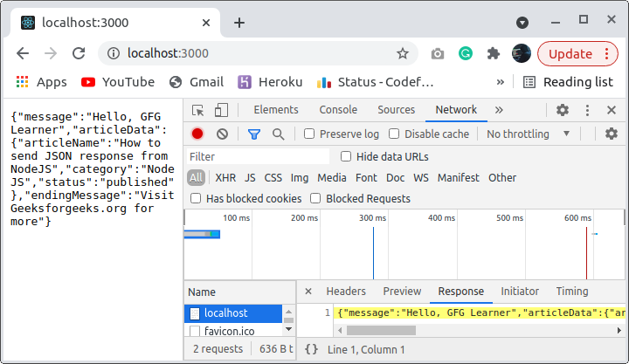This screenshot has height=364, width=629.
Task: Click the DevTools inspect element picker icon
Action: coord(197,110)
